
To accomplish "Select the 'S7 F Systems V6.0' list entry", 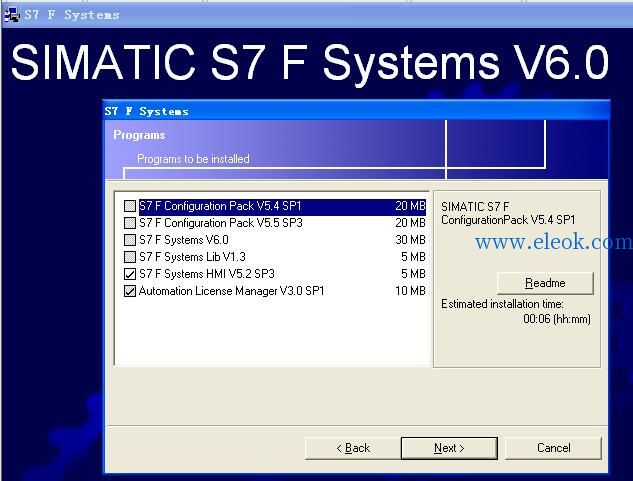I will point(184,240).
